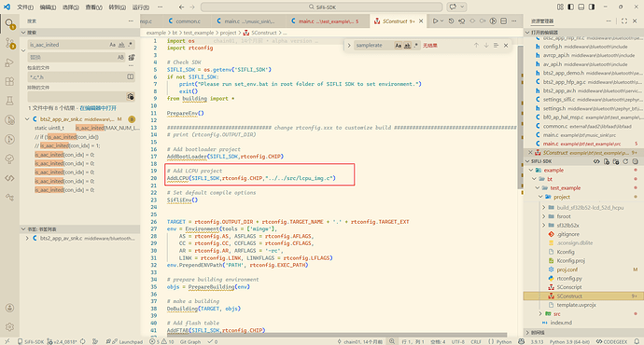Customize layout icon in title bar
Screen dimensions: 644x345
[560, 7]
